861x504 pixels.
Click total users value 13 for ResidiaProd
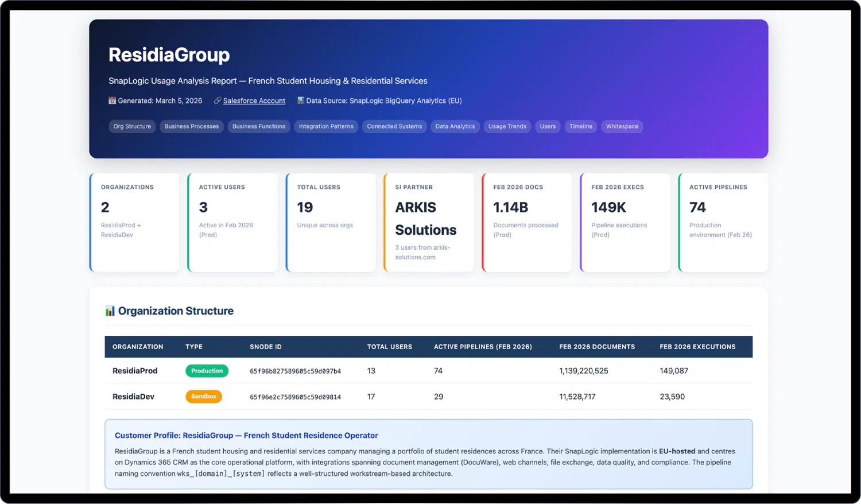point(371,371)
